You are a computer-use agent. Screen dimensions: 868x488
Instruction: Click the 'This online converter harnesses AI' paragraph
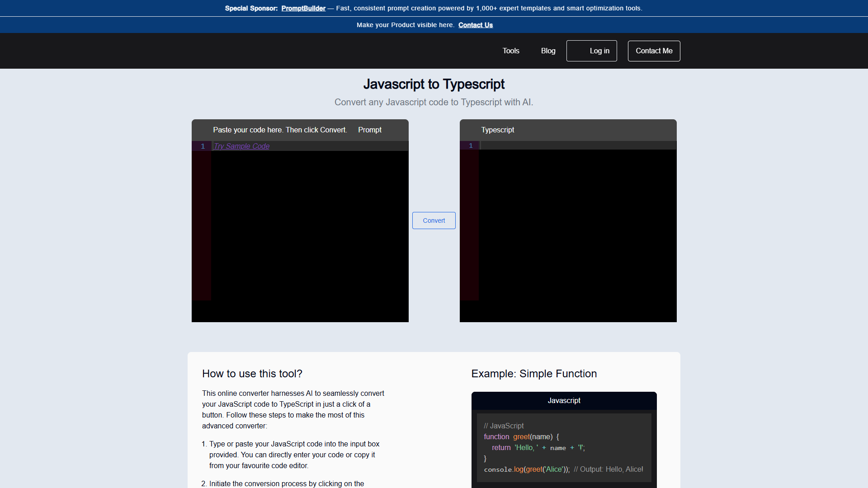click(x=293, y=409)
